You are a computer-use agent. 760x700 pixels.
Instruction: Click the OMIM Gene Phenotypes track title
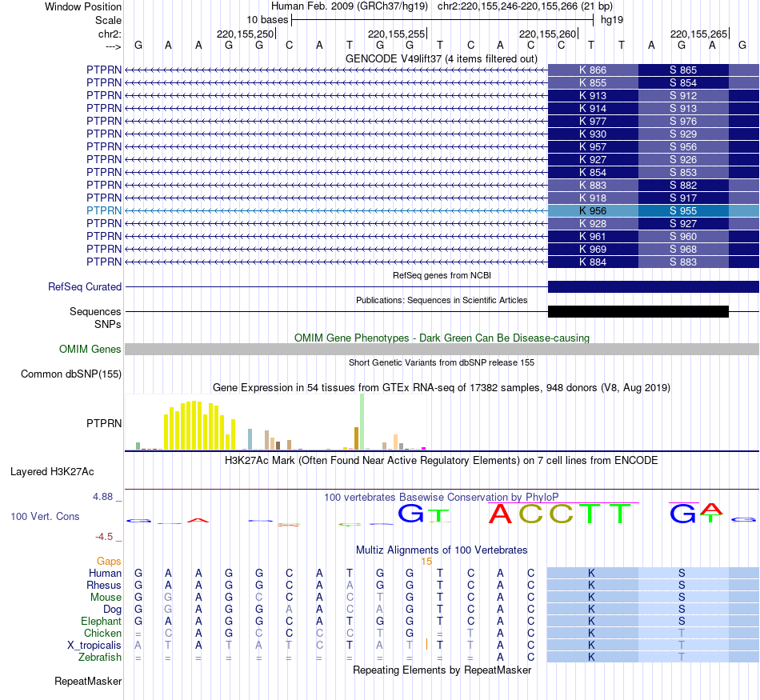(x=442, y=338)
